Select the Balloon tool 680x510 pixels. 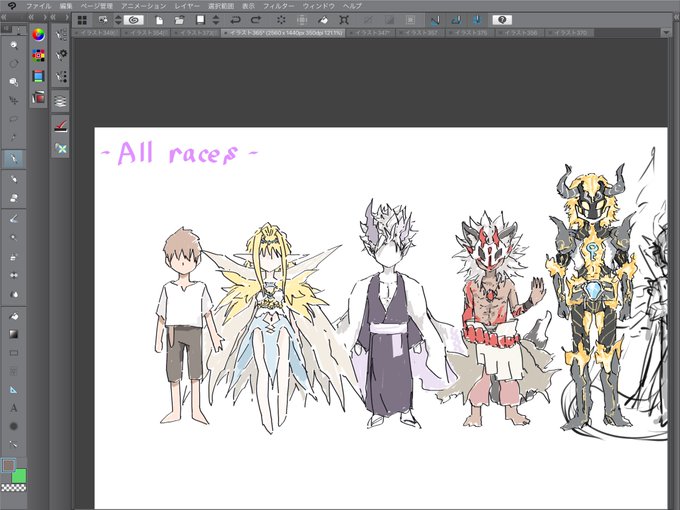[14, 426]
